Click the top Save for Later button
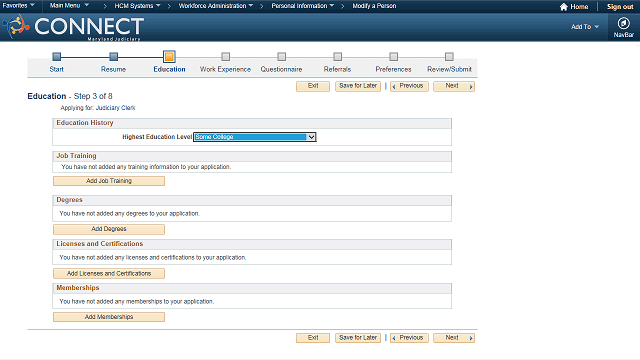Image resolution: width=640 pixels, height=360 pixels. 358,86
